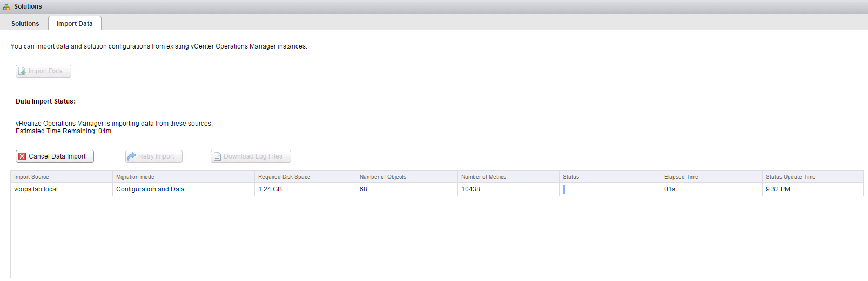This screenshot has height=281, width=868.
Task: Click the Data Import Status heading
Action: 45,101
